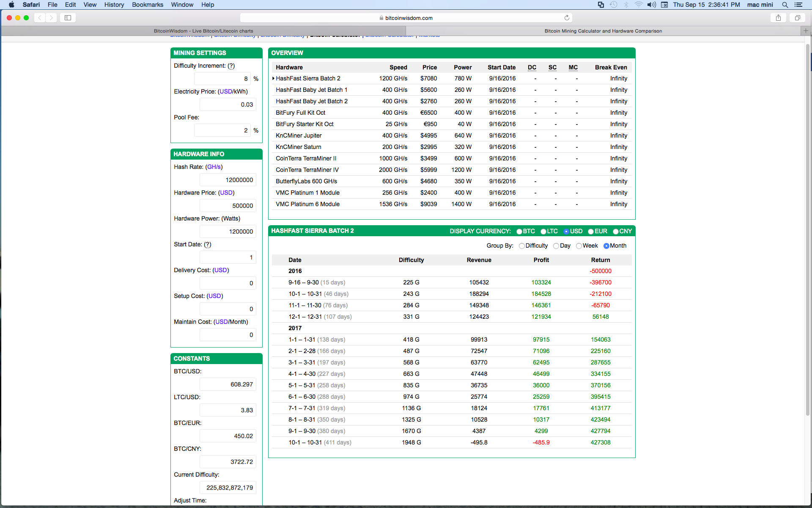
Task: Select HashFast Sierra Batch 2 hardware row
Action: pyautogui.click(x=452, y=78)
